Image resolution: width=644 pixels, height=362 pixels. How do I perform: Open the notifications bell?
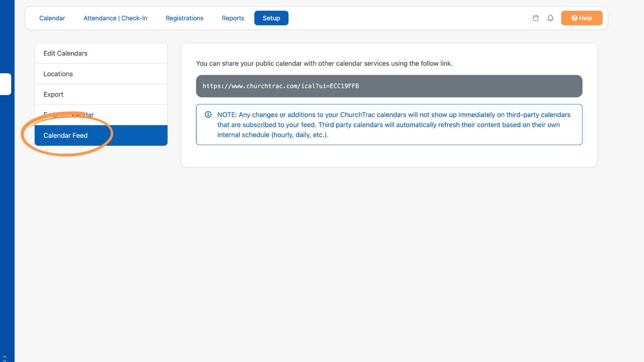click(x=550, y=18)
